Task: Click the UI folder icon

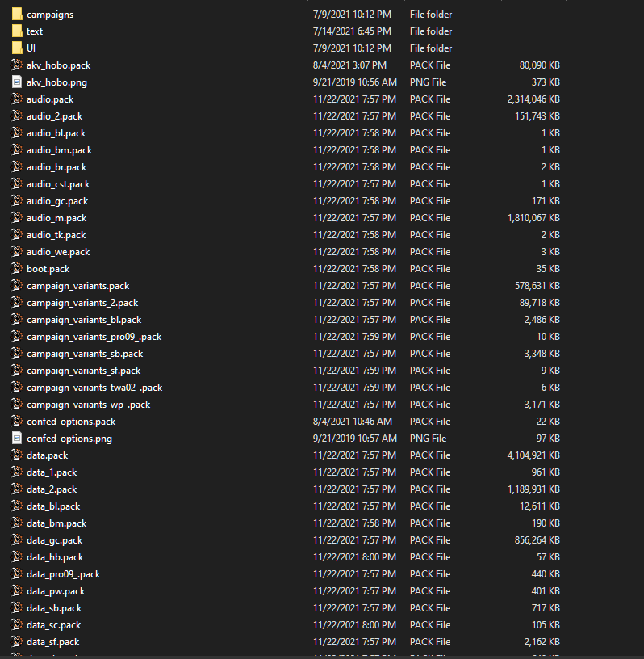Action: (x=17, y=48)
